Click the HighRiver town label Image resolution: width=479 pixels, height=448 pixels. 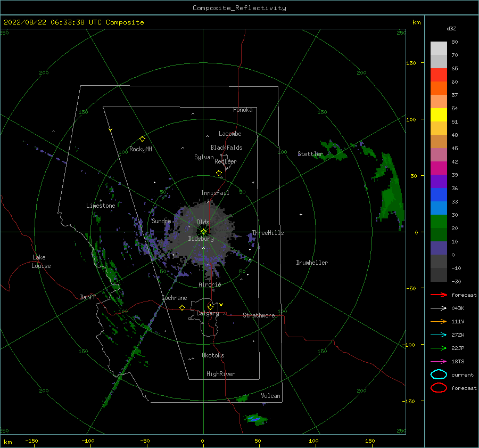pos(221,374)
